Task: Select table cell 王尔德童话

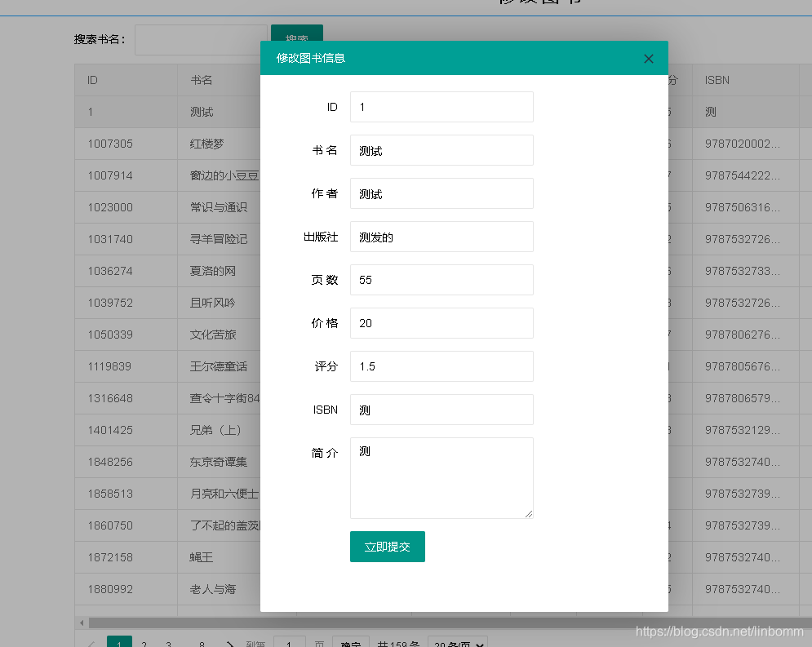Action: click(x=219, y=366)
